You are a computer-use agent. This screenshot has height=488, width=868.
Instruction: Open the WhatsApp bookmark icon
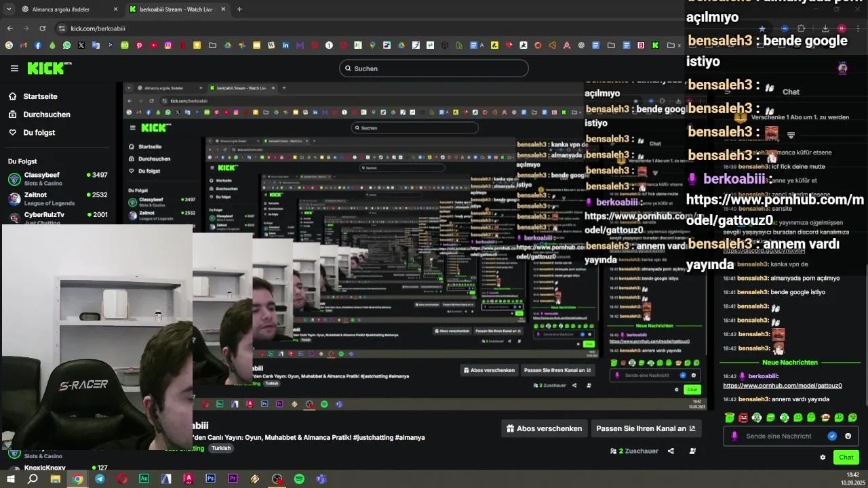pos(66,45)
